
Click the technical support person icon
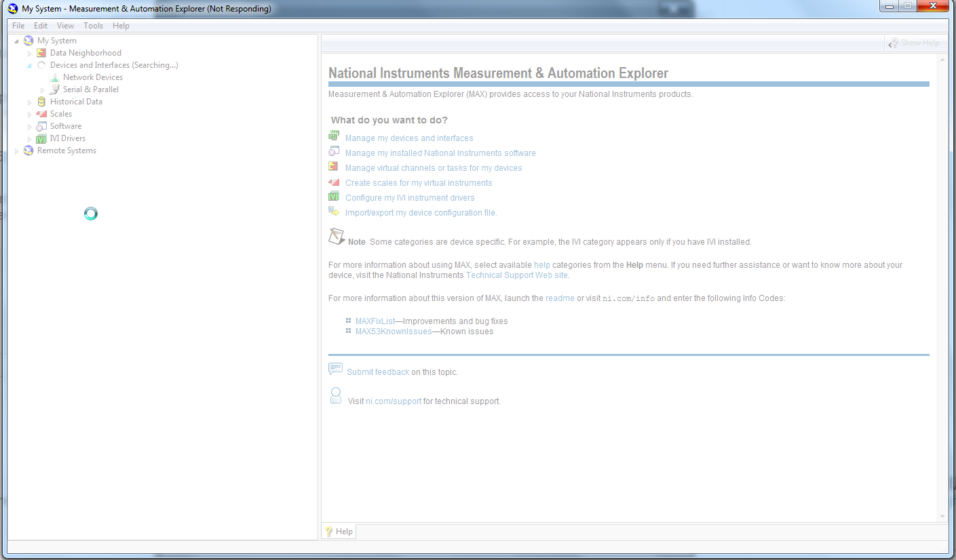335,396
